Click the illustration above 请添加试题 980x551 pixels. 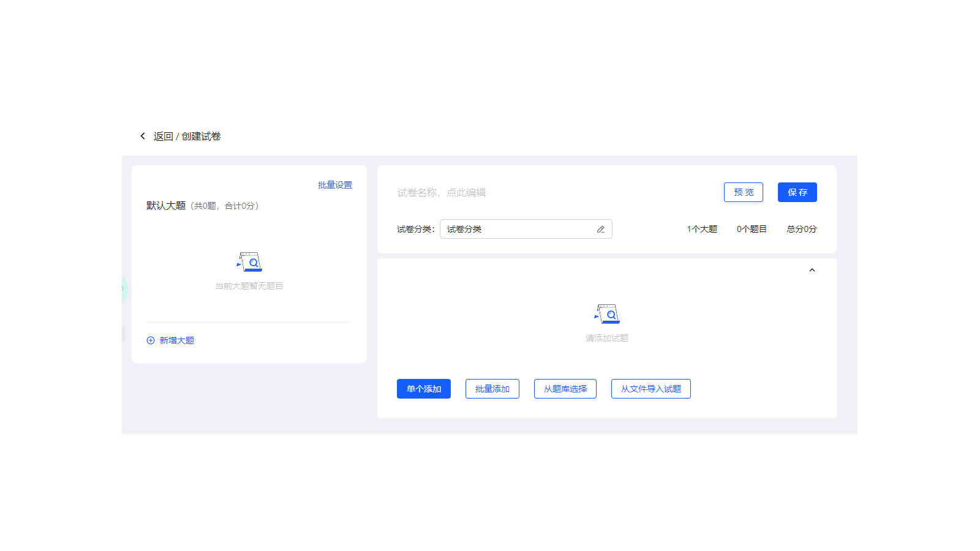(x=606, y=313)
